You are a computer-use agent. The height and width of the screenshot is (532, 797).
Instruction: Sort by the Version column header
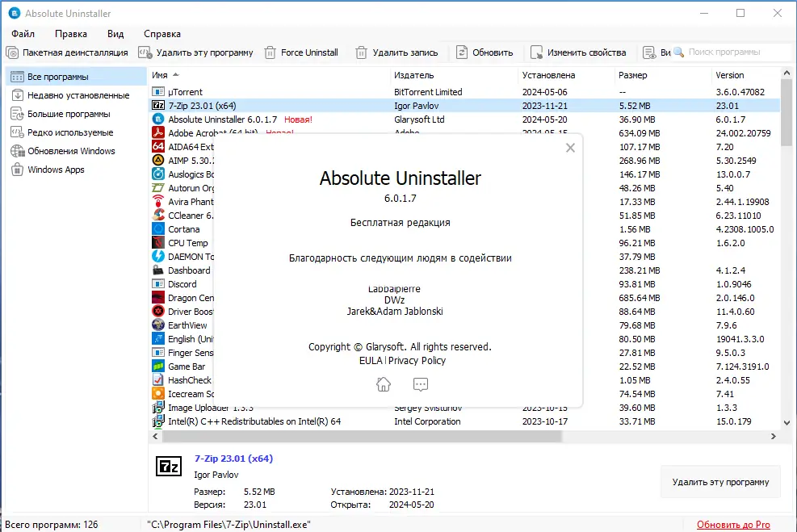pyautogui.click(x=745, y=75)
